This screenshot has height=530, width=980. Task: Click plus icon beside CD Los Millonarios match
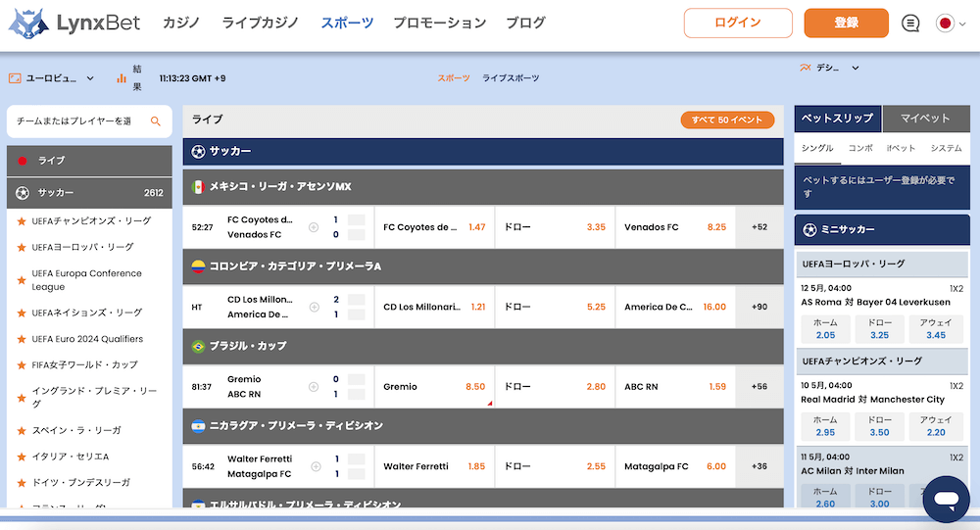[315, 307]
